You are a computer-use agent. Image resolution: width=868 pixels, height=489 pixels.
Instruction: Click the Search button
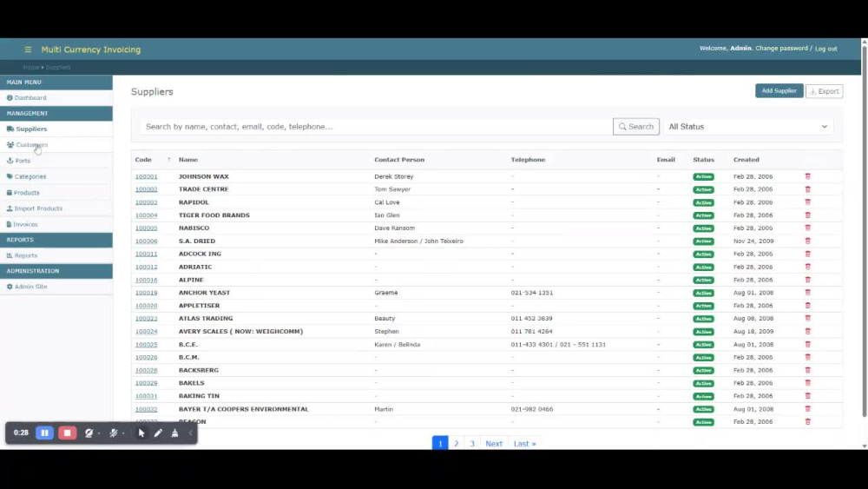pos(636,127)
